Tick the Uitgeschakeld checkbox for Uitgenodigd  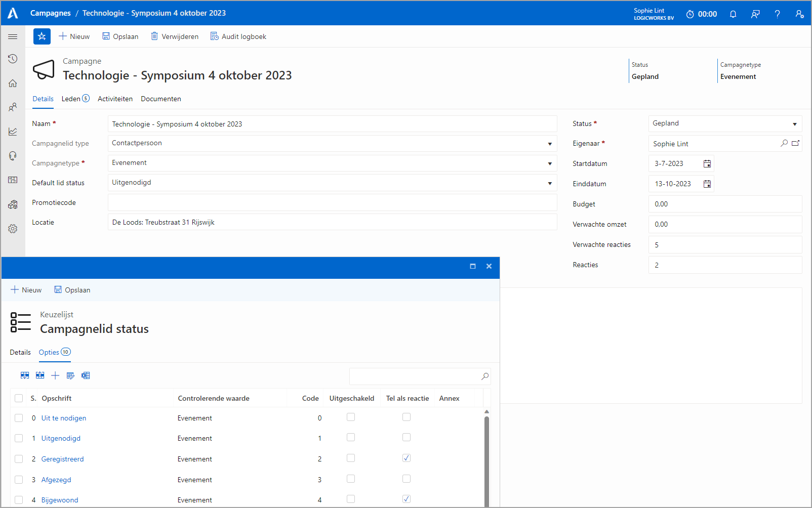351,437
